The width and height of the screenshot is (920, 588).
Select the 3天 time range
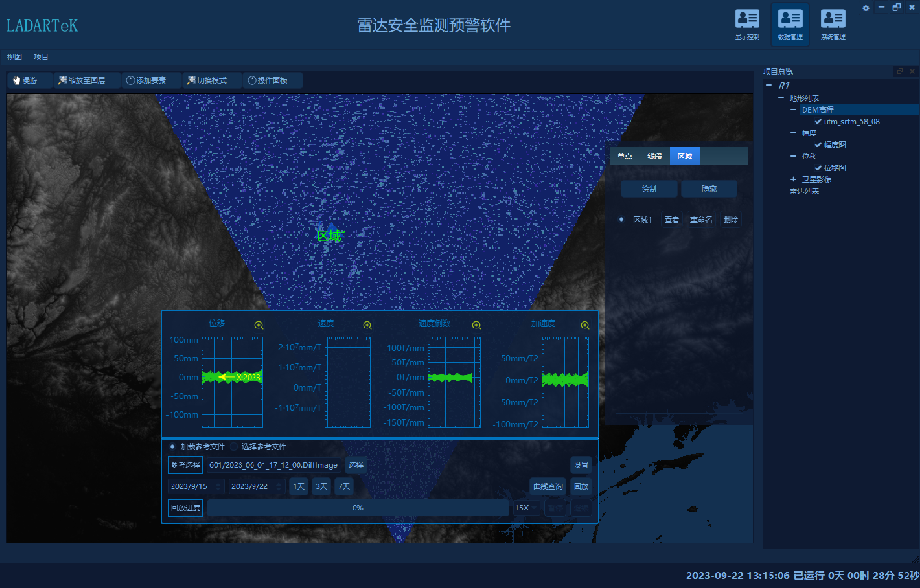click(x=322, y=486)
